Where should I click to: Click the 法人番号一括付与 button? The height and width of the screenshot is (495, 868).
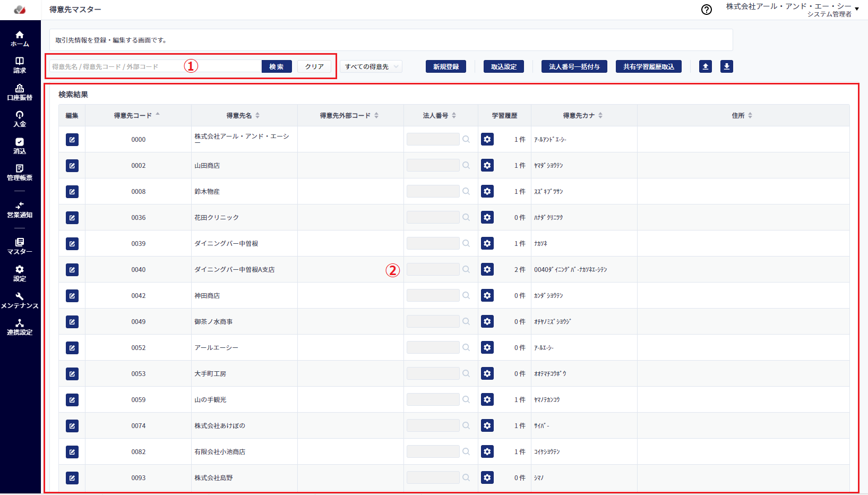(x=574, y=66)
